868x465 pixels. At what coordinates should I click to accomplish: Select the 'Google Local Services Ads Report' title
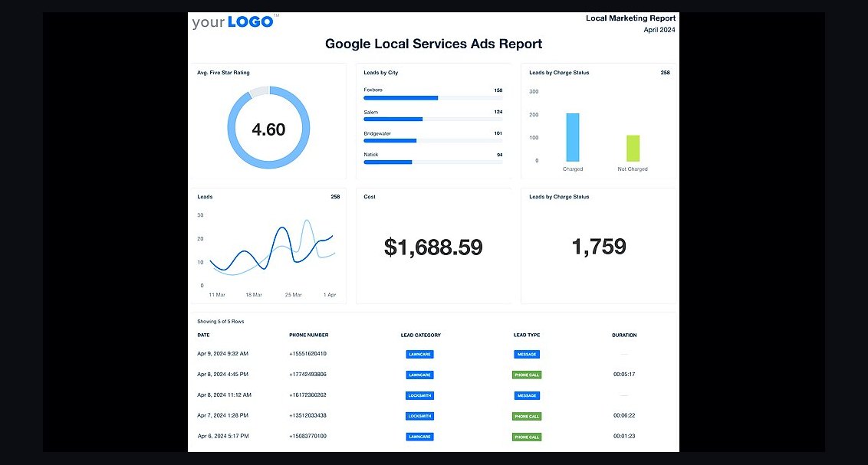pos(433,44)
